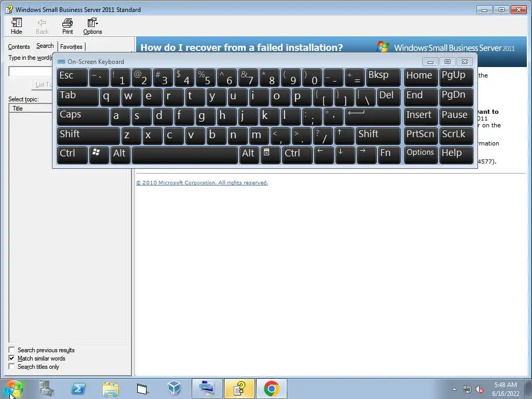Click the Title column header
Viewport: 532px width, 399px height.
[x=31, y=109]
